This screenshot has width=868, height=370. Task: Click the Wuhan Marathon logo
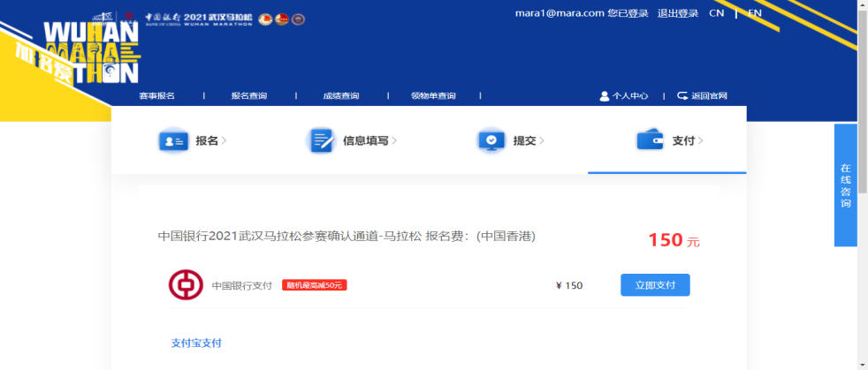pyautogui.click(x=91, y=54)
